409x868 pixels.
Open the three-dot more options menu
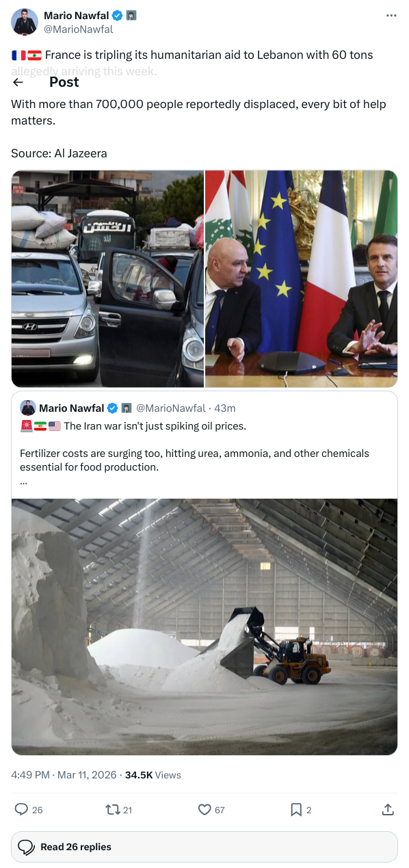coord(391,16)
